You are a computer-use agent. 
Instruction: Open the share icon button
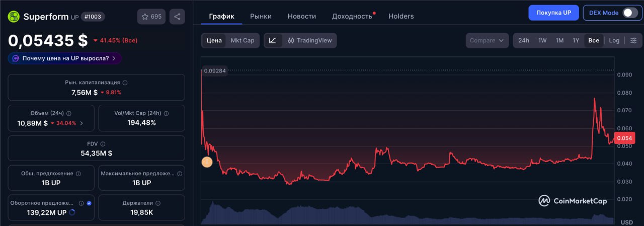177,17
